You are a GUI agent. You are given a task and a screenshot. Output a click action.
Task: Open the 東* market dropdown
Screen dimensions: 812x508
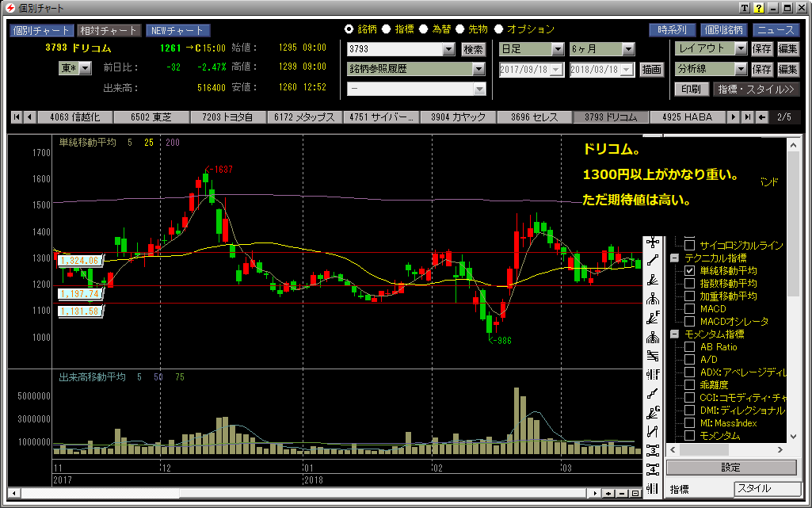[x=86, y=68]
